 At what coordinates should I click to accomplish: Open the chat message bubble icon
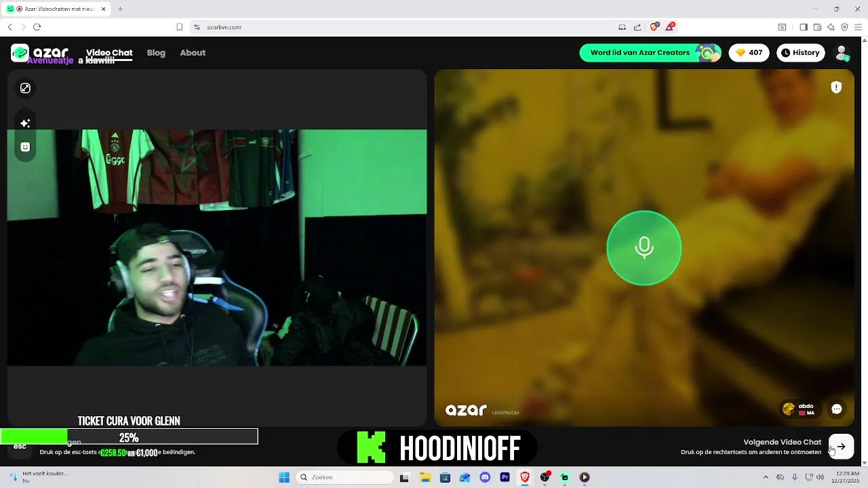(837, 409)
